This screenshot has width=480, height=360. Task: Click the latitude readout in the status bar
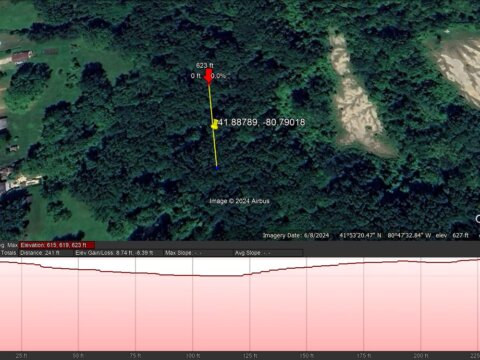click(360, 236)
